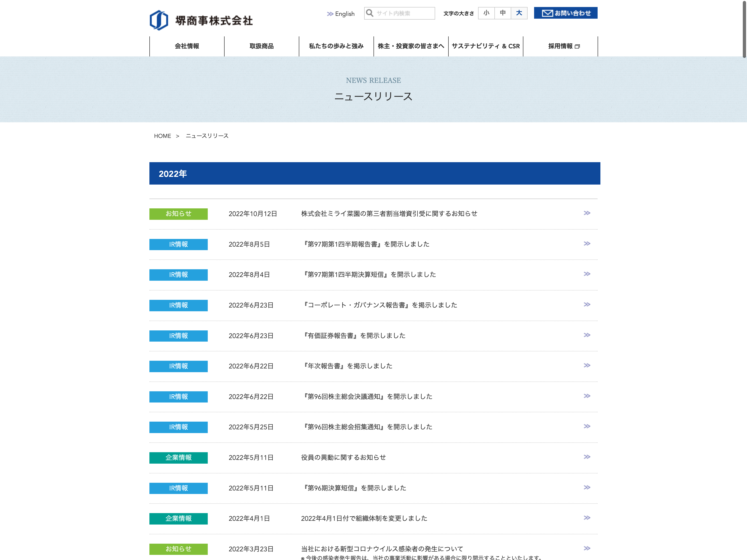
Task: Click the green お知らせ tag on the first row
Action: pyautogui.click(x=178, y=214)
